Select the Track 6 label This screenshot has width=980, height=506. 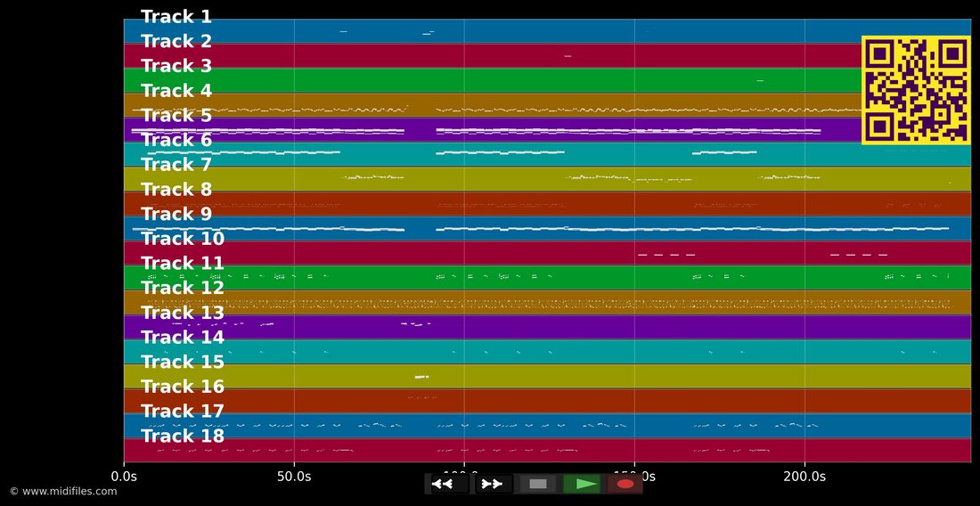pyautogui.click(x=176, y=140)
